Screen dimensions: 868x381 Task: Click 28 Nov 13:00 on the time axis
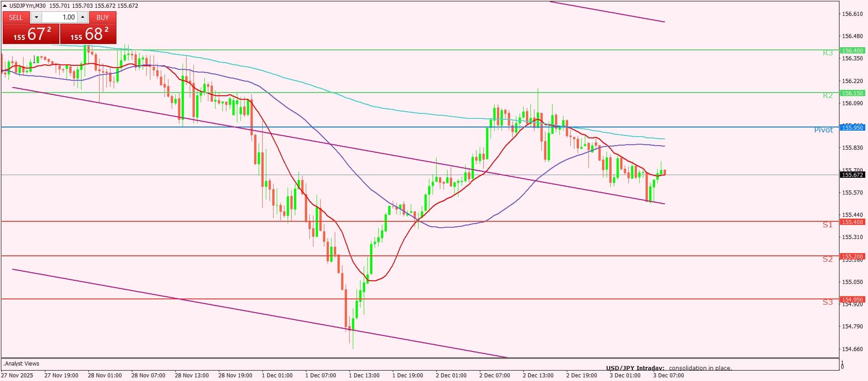[192, 376]
